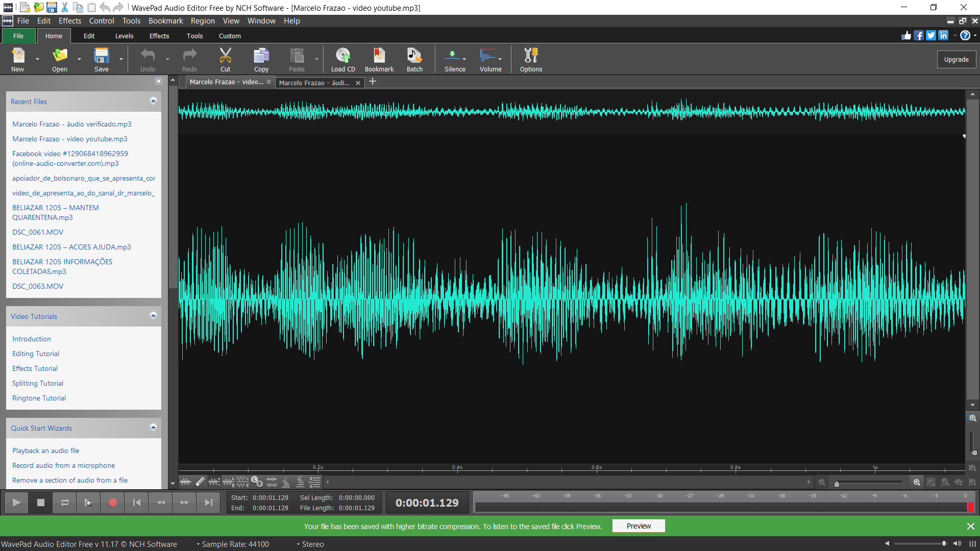This screenshot has height=551, width=980.
Task: Open the Effects menu in menu bar
Action: tap(70, 20)
